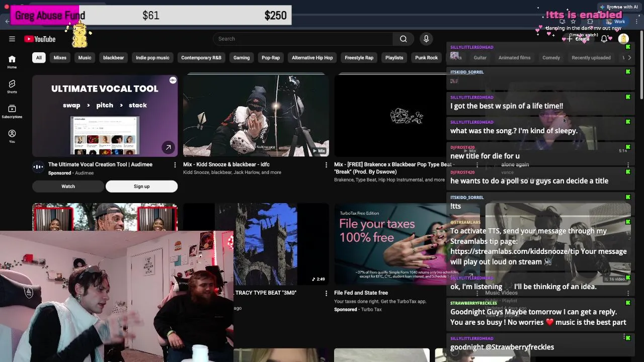Select the Punk Rock filter chip
This screenshot has width=644, height=362.
point(426,58)
